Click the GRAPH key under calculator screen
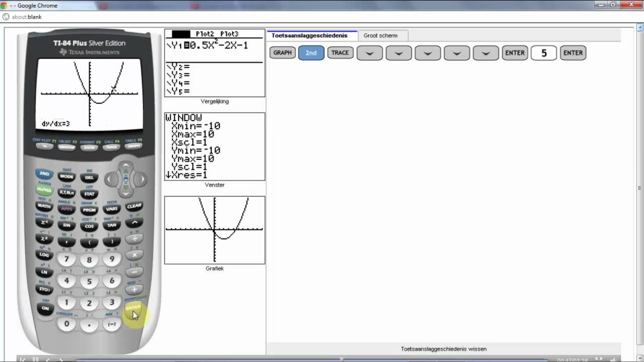Image resolution: width=644 pixels, height=362 pixels. 133,146
